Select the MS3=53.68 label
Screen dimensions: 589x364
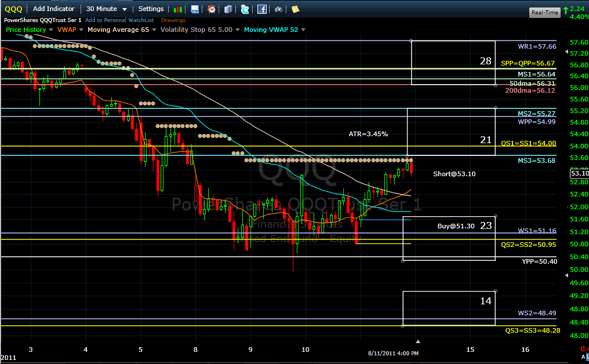pyautogui.click(x=536, y=161)
